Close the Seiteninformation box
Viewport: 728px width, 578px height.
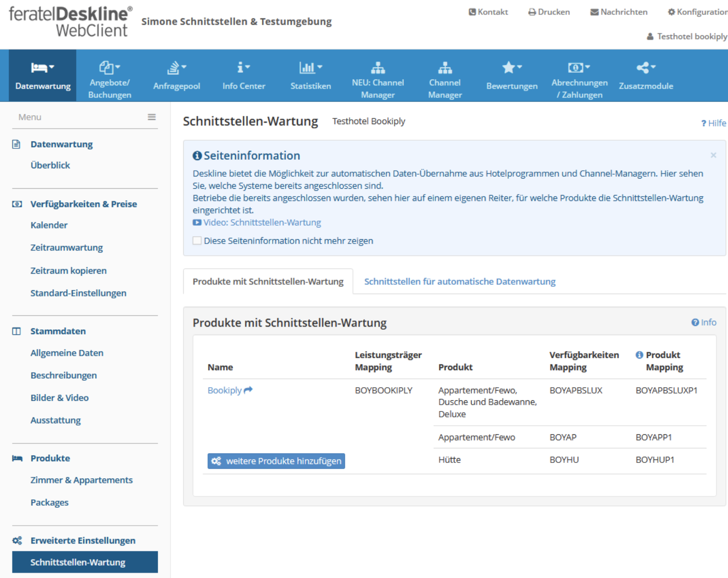pyautogui.click(x=713, y=155)
